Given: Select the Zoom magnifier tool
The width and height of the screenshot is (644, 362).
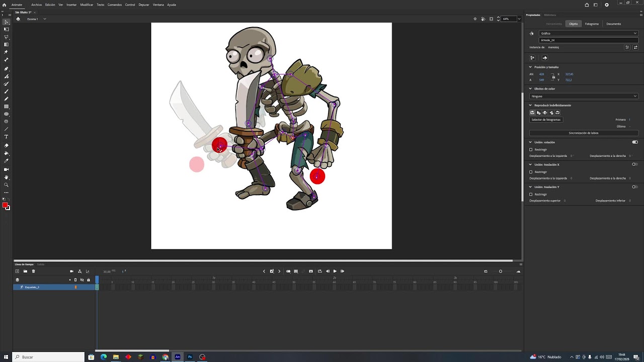Looking at the screenshot, I should point(6,185).
